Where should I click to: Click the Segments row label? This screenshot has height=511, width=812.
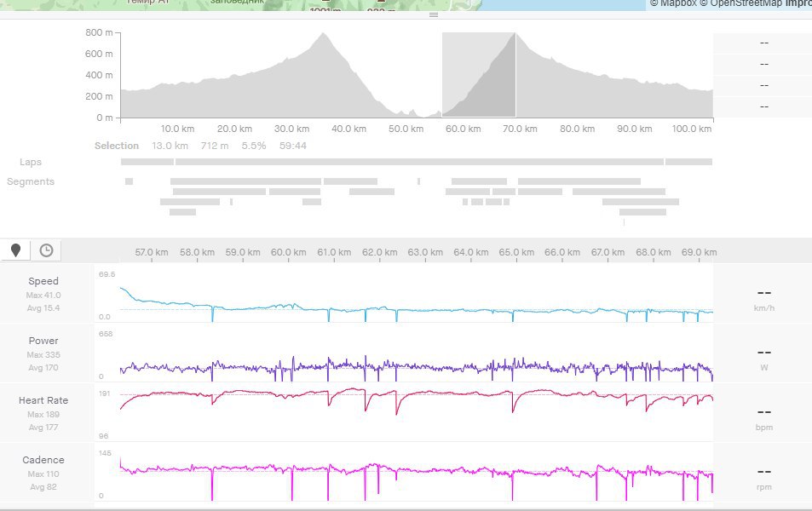pos(31,181)
